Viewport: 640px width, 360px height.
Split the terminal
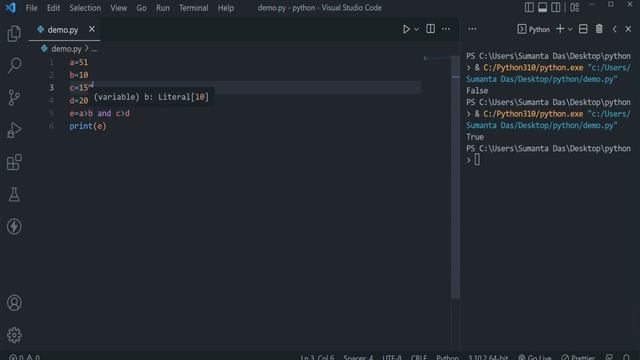583,29
